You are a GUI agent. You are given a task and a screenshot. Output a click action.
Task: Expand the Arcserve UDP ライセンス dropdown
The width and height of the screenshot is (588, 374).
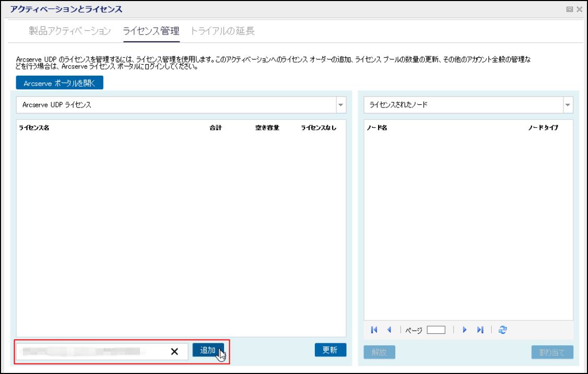340,105
